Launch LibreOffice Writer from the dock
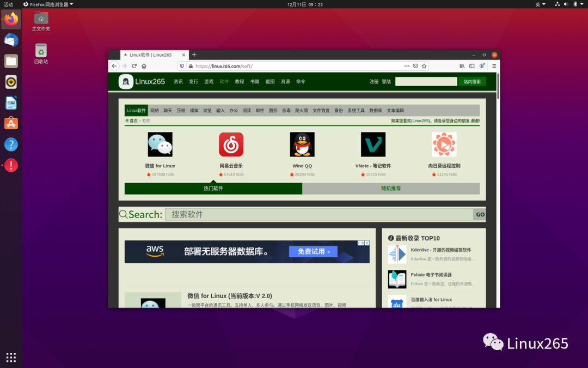The image size is (588, 368). click(x=11, y=102)
